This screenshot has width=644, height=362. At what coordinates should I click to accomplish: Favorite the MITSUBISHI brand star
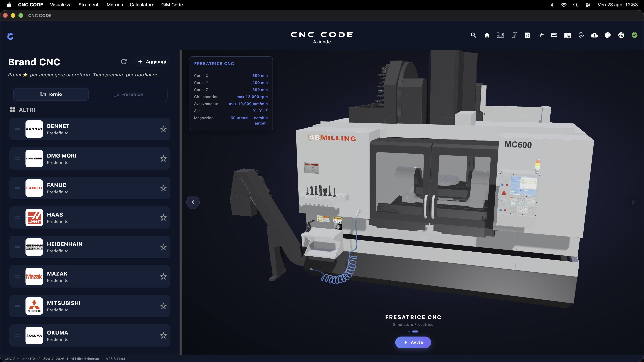[x=164, y=306]
